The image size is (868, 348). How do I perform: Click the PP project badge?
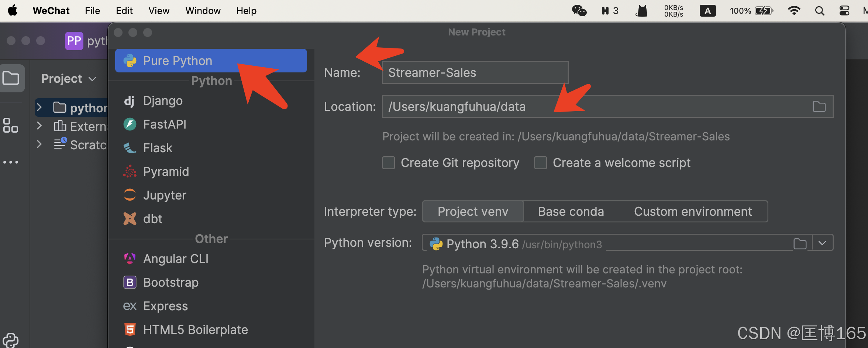click(74, 41)
